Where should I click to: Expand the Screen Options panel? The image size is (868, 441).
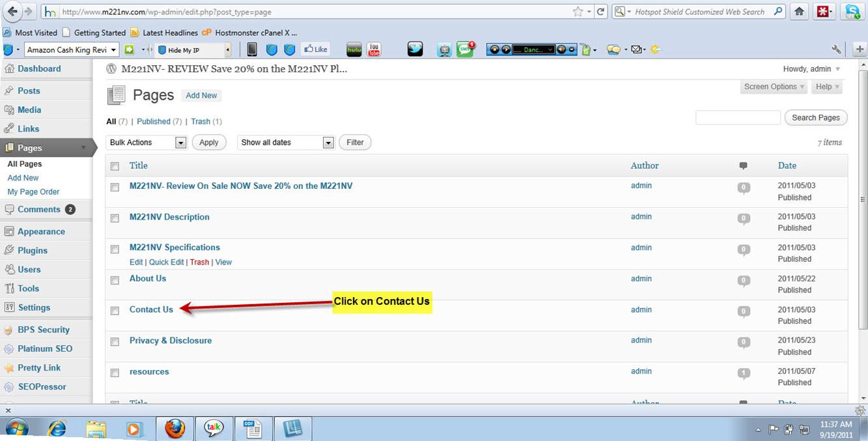(x=774, y=87)
